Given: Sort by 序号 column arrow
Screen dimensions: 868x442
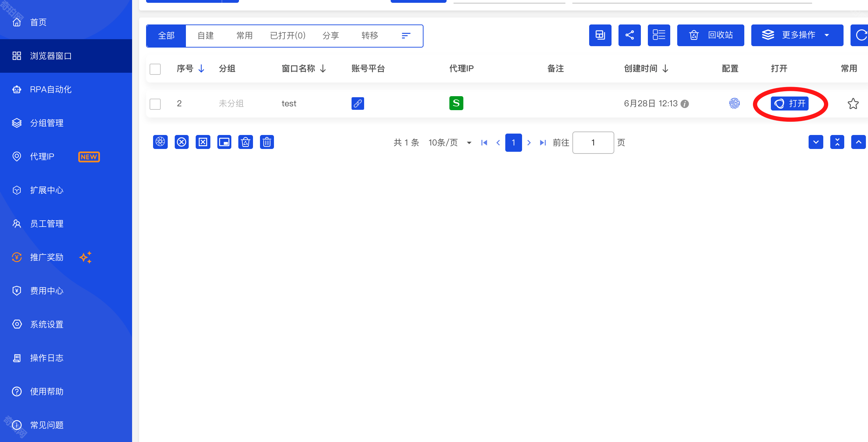Looking at the screenshot, I should coord(201,69).
